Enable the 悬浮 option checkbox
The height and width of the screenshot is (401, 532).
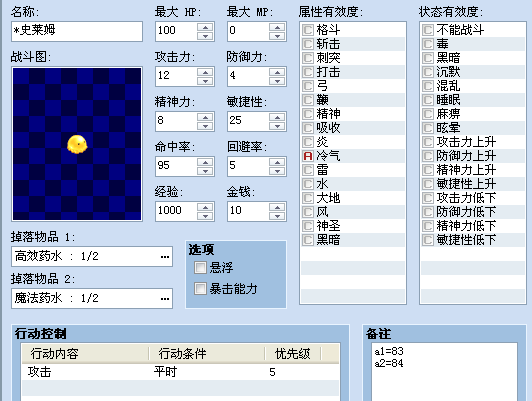point(200,268)
